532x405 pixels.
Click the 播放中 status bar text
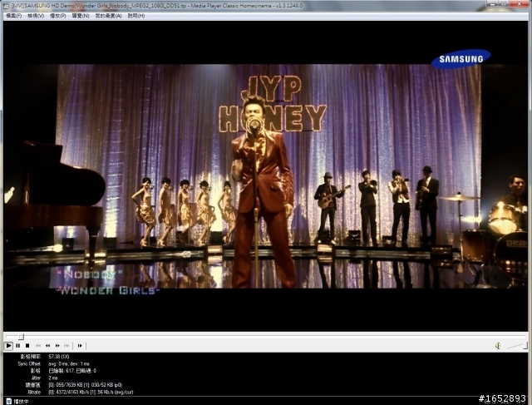pyautogui.click(x=21, y=402)
